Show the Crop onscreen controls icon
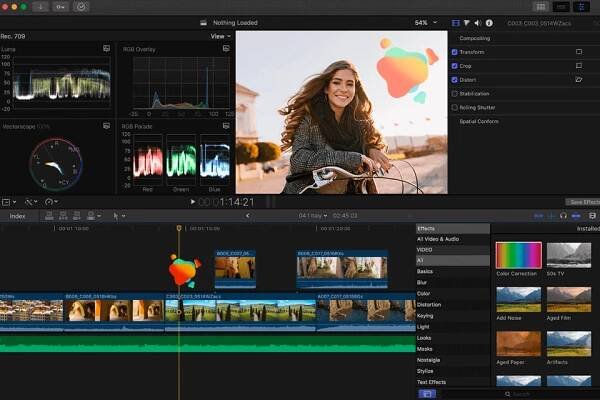 (x=579, y=66)
